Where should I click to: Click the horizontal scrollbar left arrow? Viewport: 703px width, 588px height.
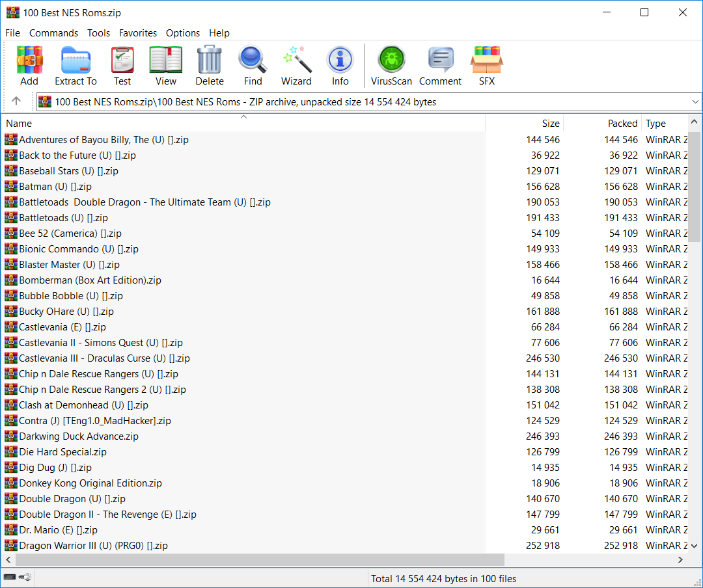(x=8, y=559)
